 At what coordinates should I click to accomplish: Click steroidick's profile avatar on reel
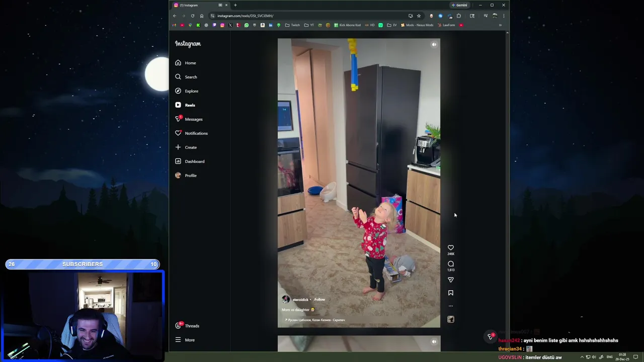click(x=286, y=299)
